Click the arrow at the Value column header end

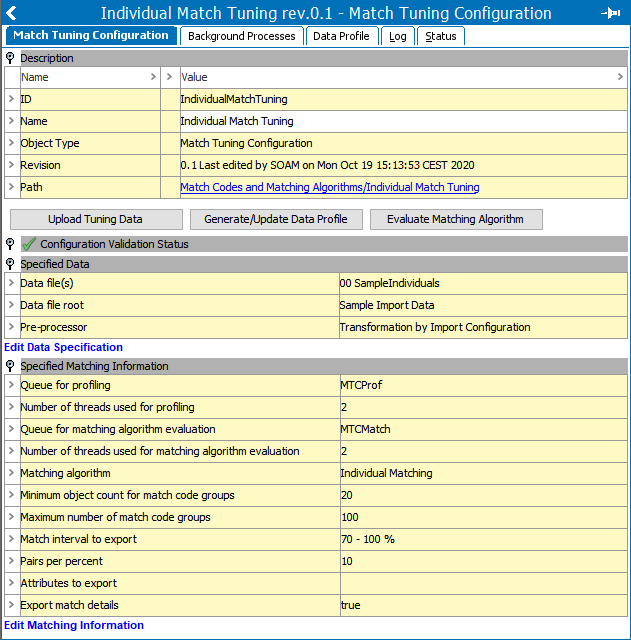tap(620, 77)
